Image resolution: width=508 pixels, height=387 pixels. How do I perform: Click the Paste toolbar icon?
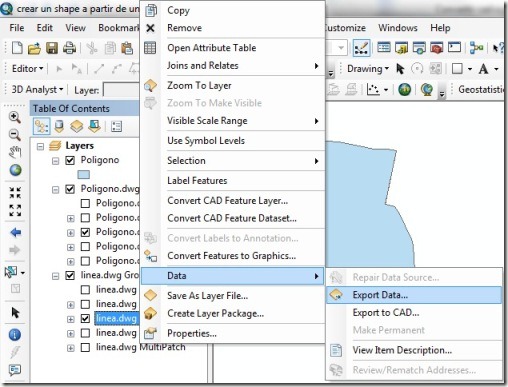[x=127, y=48]
